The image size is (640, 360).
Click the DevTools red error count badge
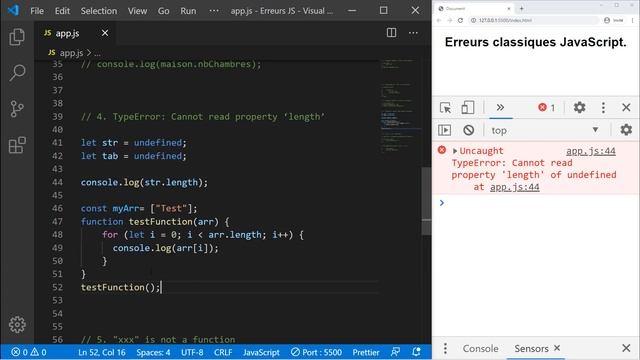[x=547, y=108]
